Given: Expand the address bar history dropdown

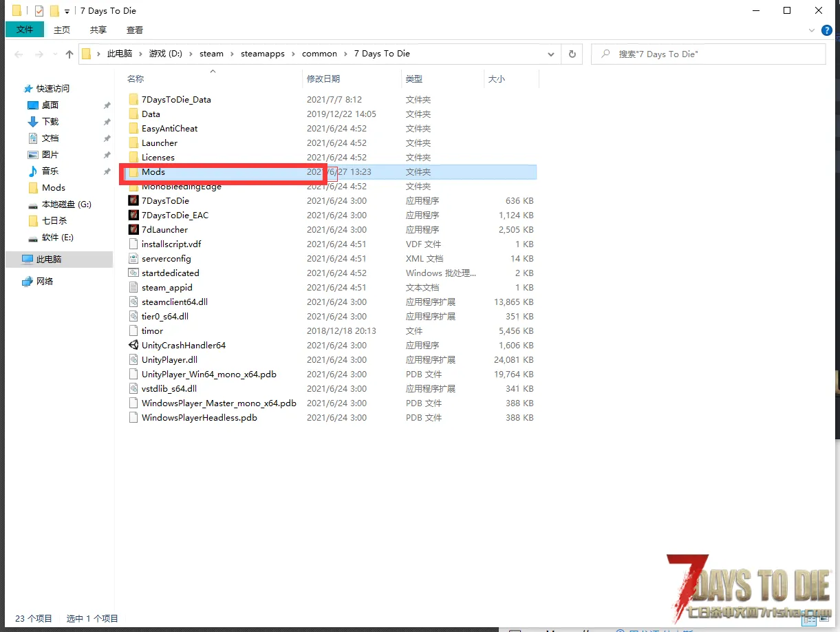Looking at the screenshot, I should point(551,54).
